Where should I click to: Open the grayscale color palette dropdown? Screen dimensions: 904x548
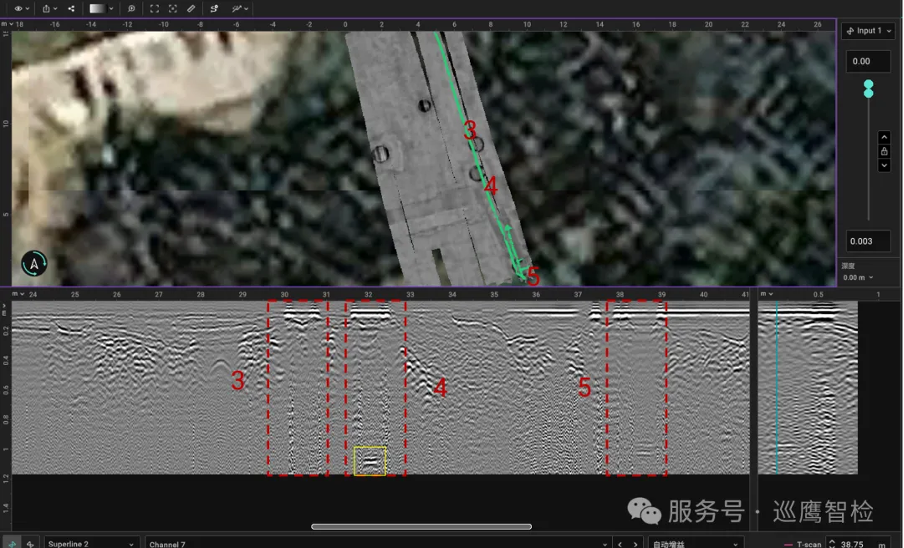coord(101,8)
